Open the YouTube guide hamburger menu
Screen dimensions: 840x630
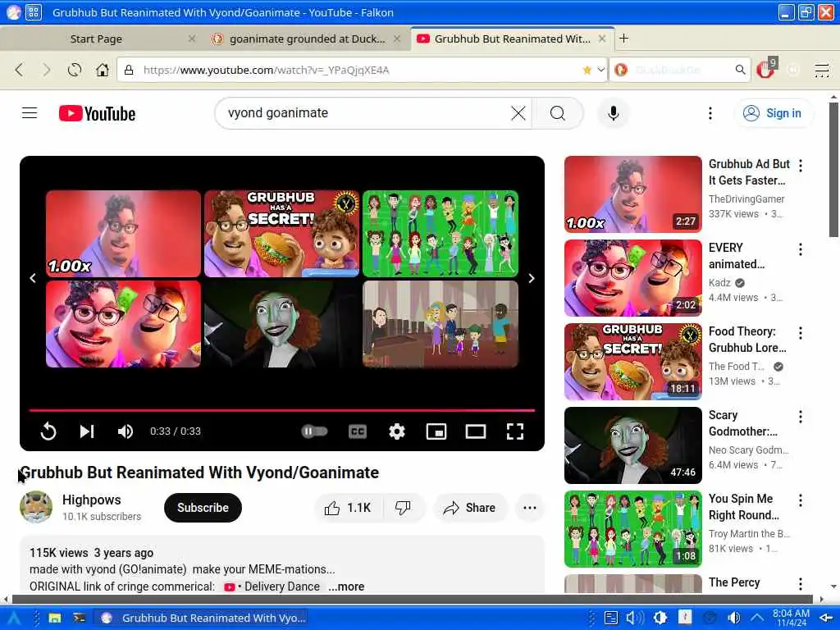click(30, 113)
